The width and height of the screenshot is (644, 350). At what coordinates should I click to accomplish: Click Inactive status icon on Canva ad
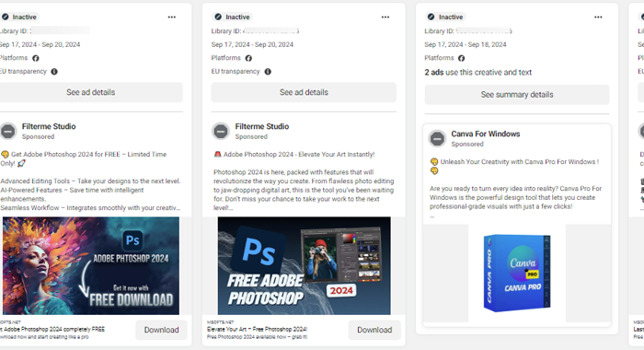point(431,17)
